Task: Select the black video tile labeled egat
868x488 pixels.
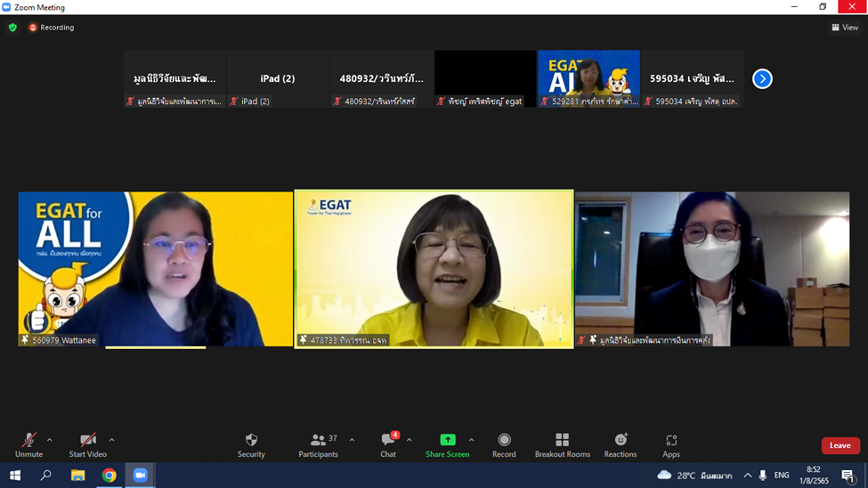Action: (x=485, y=78)
